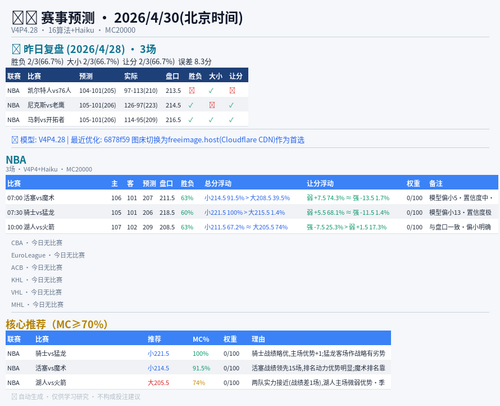Viewport: 500px width, 406px height.
Task: Click the 大小 miss mark for 尼克斯vs老鹰
Action: [212, 105]
